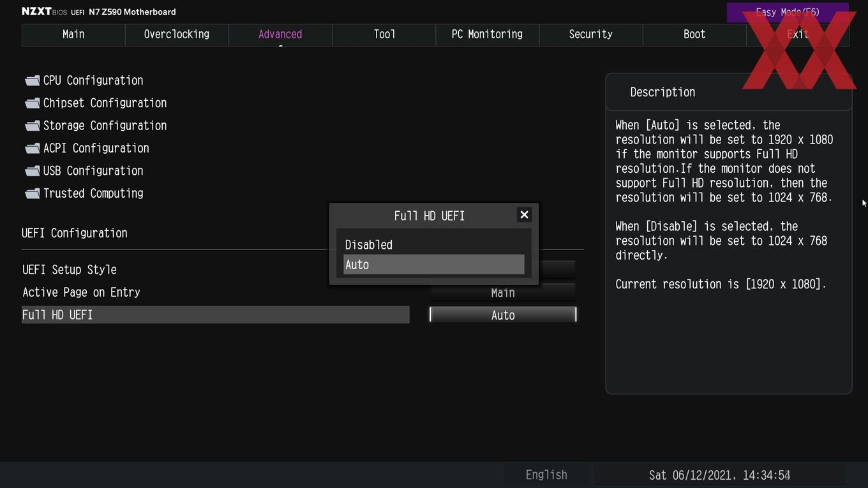Viewport: 868px width, 488px height.
Task: Switch to the Security tab
Action: [x=590, y=34]
